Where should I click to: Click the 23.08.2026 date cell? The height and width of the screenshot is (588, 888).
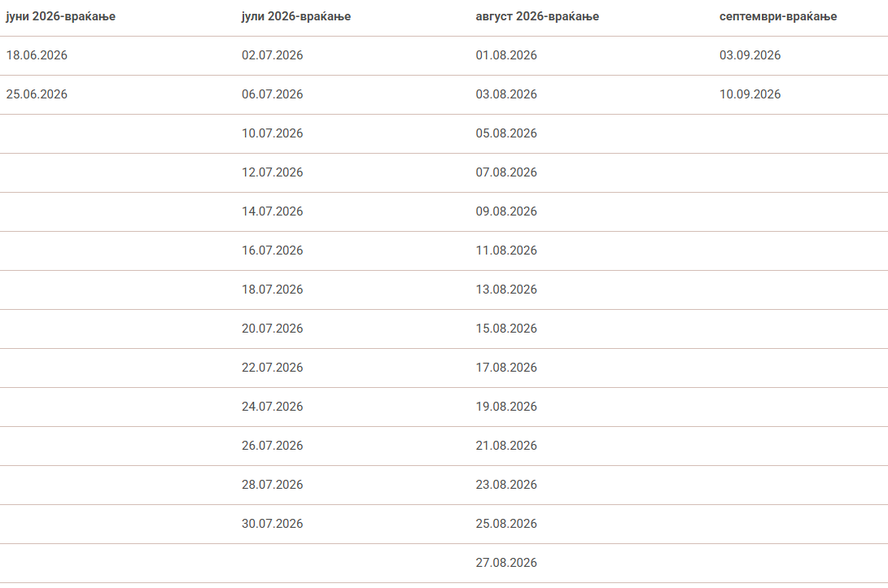click(506, 485)
